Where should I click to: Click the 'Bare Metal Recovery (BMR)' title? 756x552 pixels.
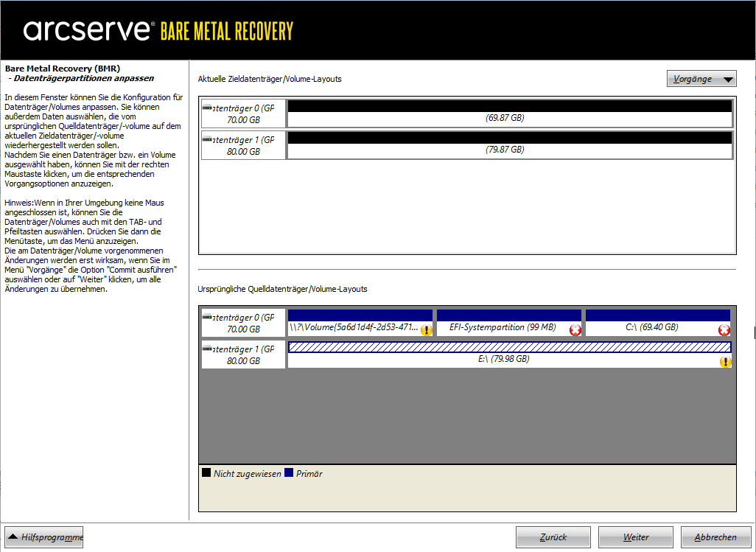(63, 69)
